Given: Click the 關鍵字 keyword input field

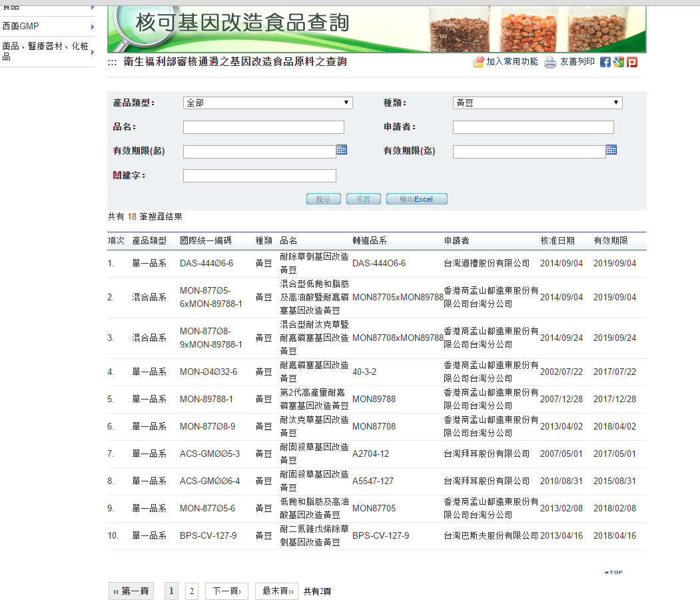Looking at the screenshot, I should 259,176.
